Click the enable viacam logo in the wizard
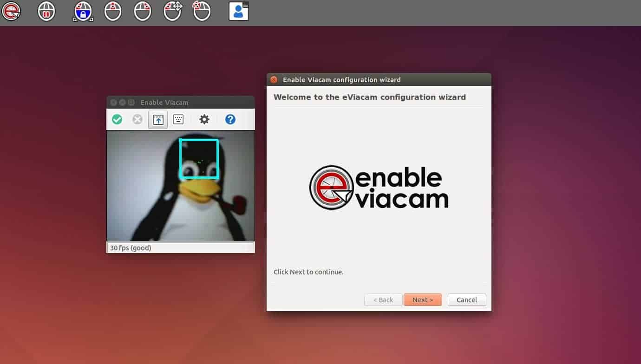The width and height of the screenshot is (641, 364). [x=379, y=188]
